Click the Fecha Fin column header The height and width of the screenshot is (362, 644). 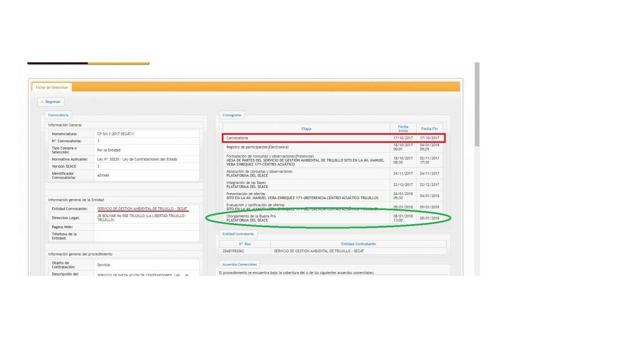(430, 129)
